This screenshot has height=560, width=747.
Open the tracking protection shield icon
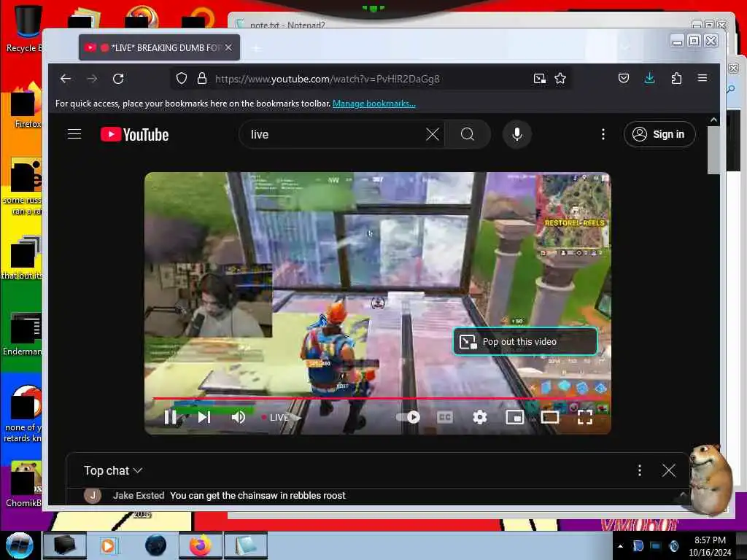tap(182, 78)
